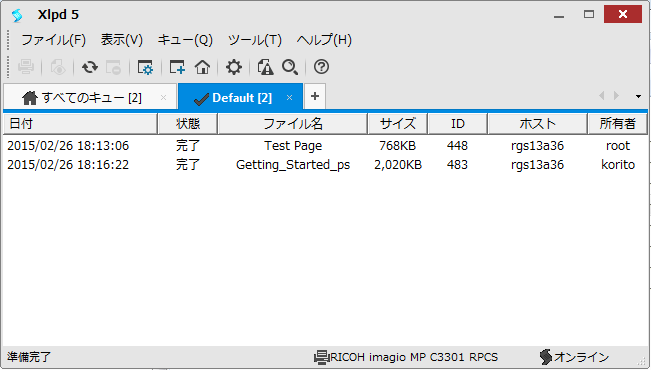Screen dimensions: 651x370
Task: Click owner korito cell
Action: pos(618,165)
